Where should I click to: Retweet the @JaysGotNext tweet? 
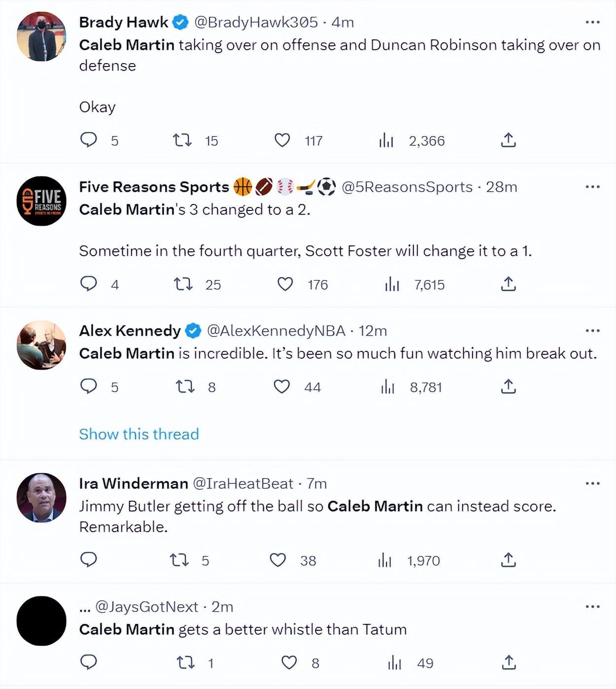[186, 663]
